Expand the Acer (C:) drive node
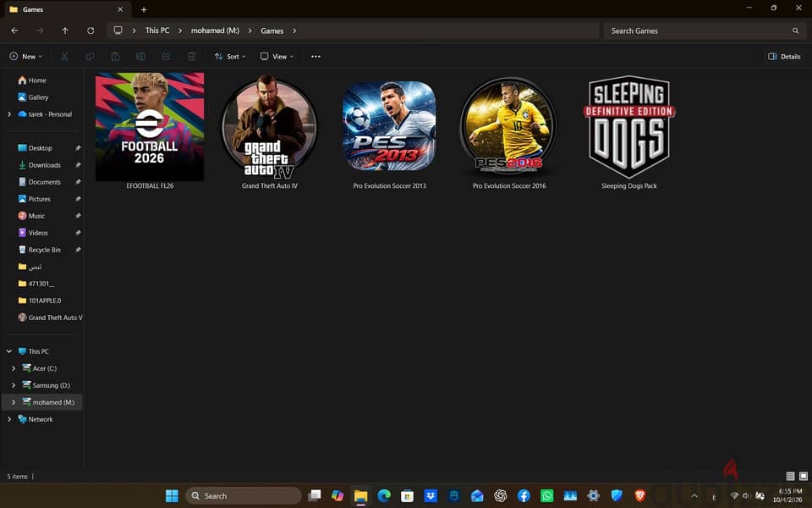The image size is (812, 508). [14, 368]
